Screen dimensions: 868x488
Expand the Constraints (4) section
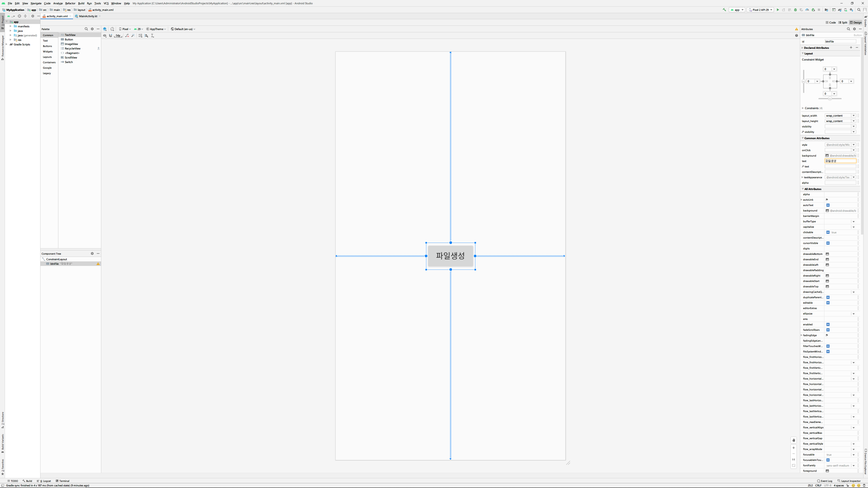click(x=803, y=108)
